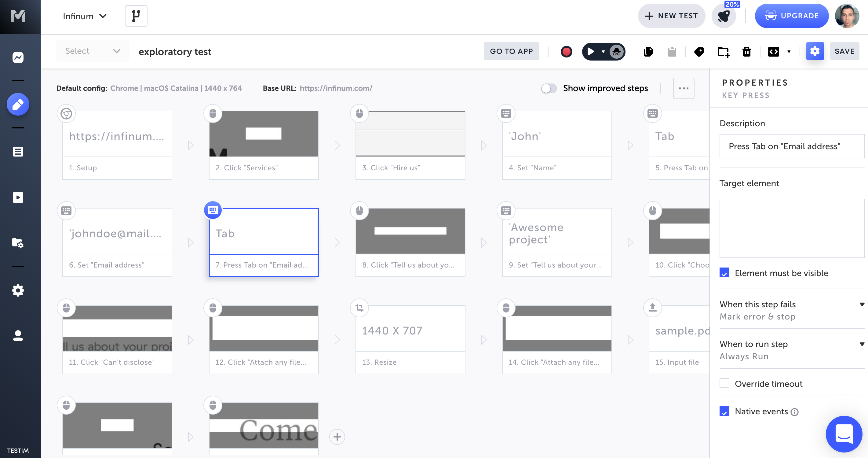868x458 pixels.
Task: Click the add group folder icon
Action: 723,51
